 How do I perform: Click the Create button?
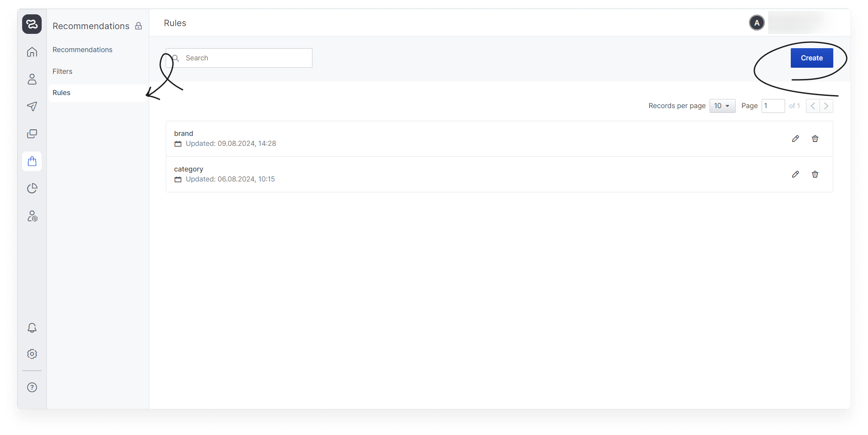pos(812,58)
